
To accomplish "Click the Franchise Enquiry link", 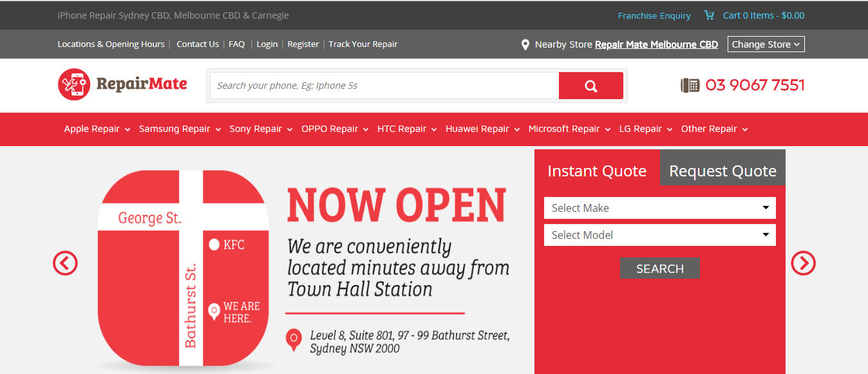I will pyautogui.click(x=654, y=15).
